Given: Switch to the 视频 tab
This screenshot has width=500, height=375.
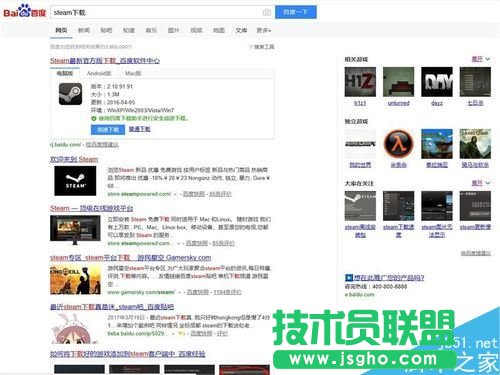Looking at the screenshot, I should (x=196, y=30).
